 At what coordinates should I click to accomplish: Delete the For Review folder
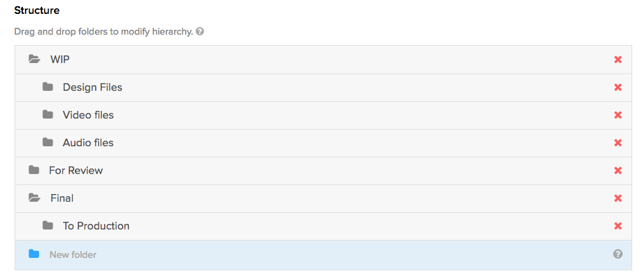pos(618,171)
